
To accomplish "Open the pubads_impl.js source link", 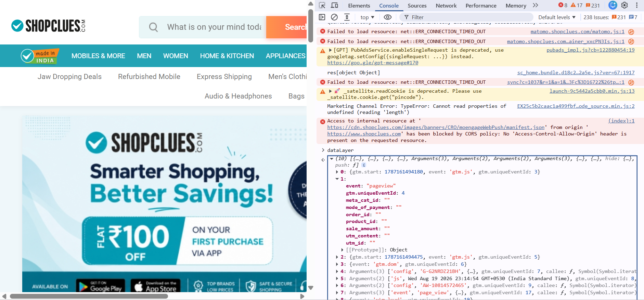I will click(590, 50).
